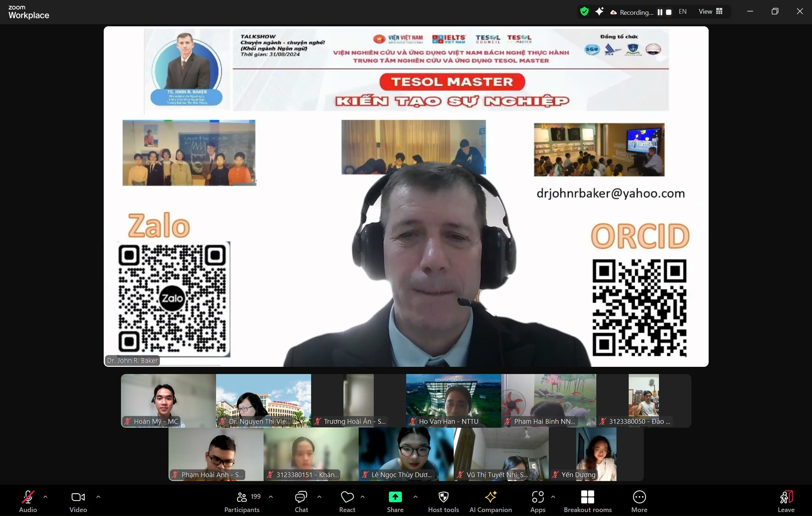The image size is (812, 516).
Task: Open Host tools shield menu
Action: (444, 501)
